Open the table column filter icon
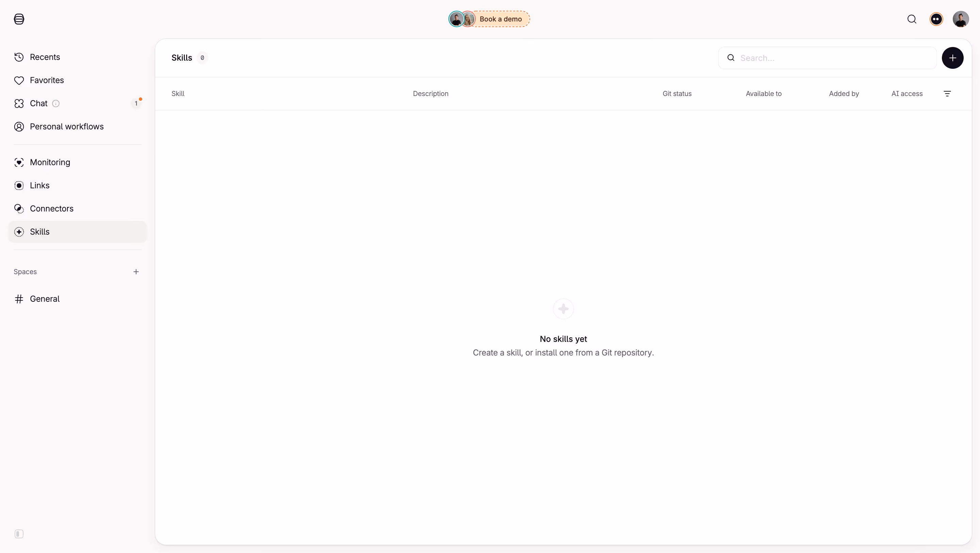The image size is (980, 553). [x=947, y=94]
